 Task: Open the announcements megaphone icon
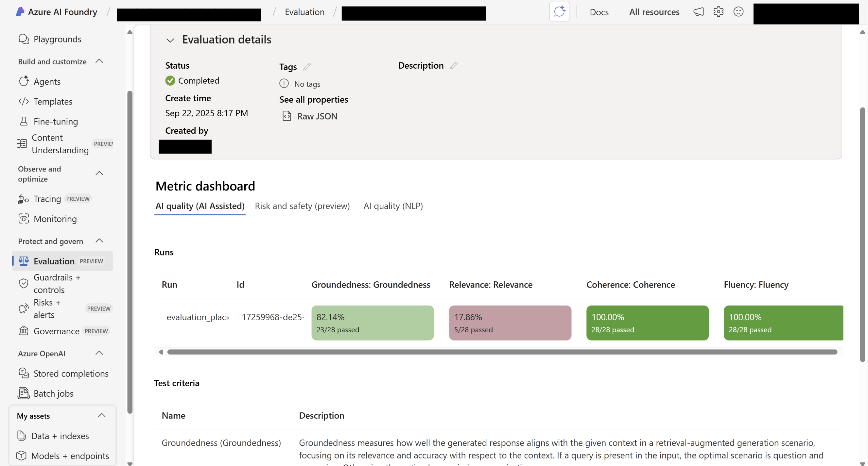(698, 12)
